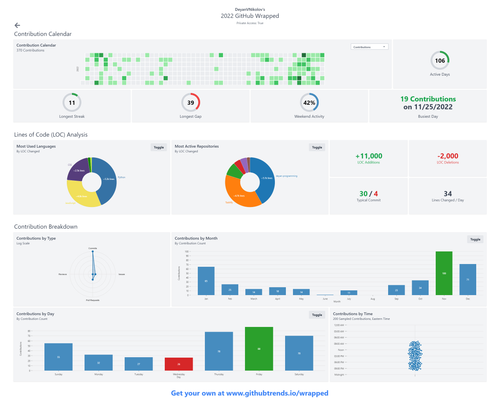Click the scatter cluster in Contributions by Time
Viewport: 500px width, 403px height.
pos(415,355)
